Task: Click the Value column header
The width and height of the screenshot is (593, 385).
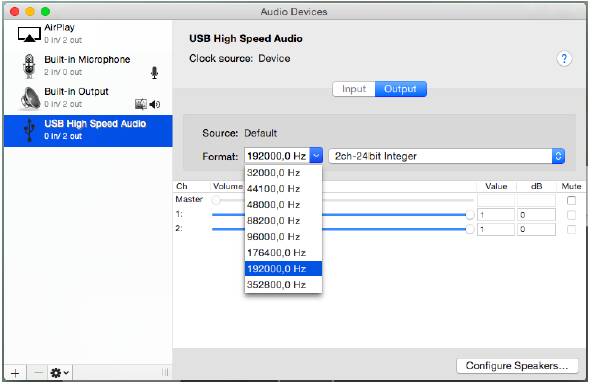Action: (496, 186)
